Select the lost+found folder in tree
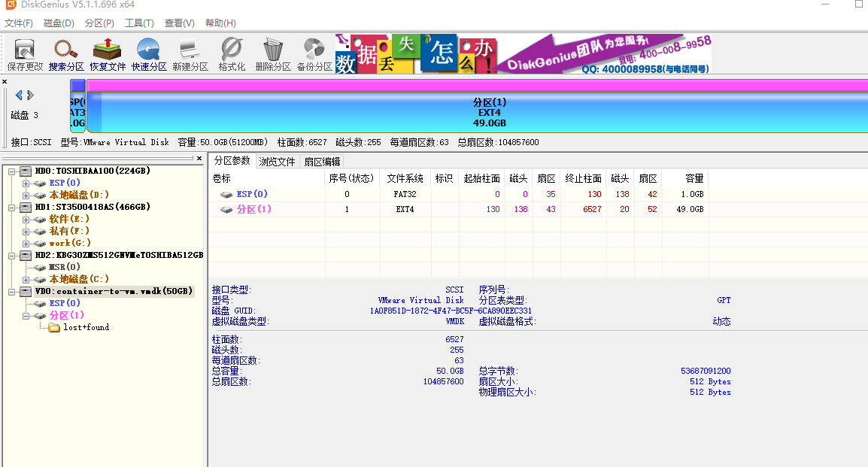868x467 pixels. [x=86, y=327]
